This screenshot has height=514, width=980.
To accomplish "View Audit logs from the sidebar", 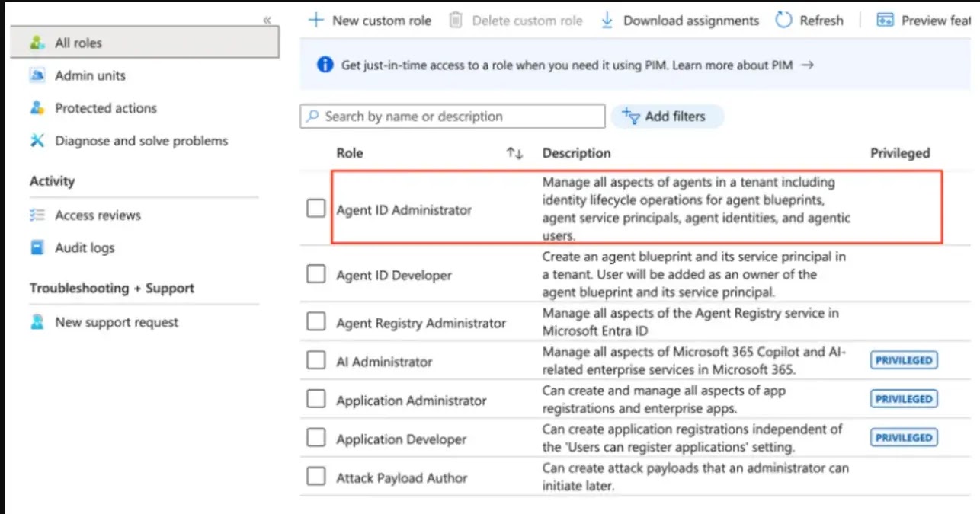I will (x=85, y=247).
